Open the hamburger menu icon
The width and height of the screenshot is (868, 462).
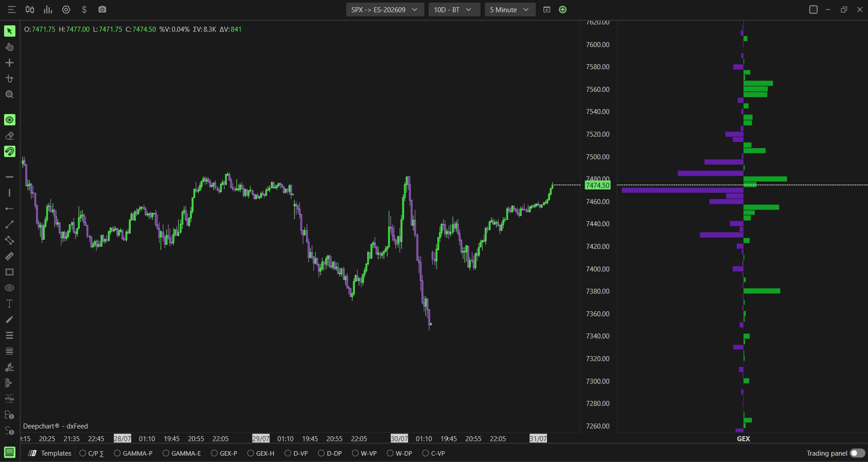tap(11, 10)
